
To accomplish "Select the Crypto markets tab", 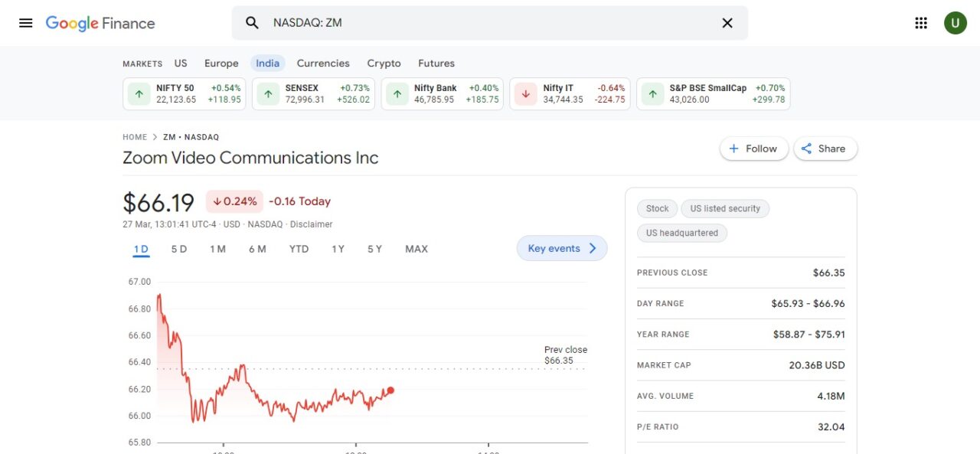I will click(x=384, y=64).
